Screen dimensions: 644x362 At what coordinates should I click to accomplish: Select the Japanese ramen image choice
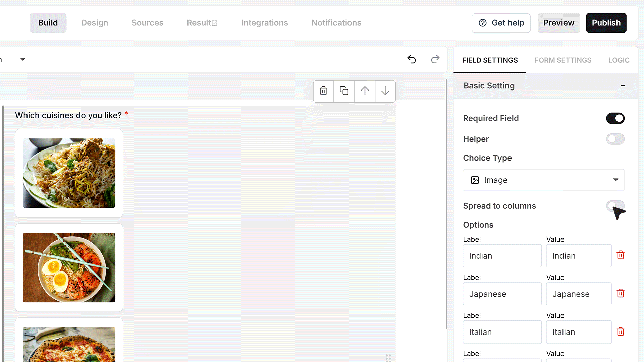click(69, 267)
